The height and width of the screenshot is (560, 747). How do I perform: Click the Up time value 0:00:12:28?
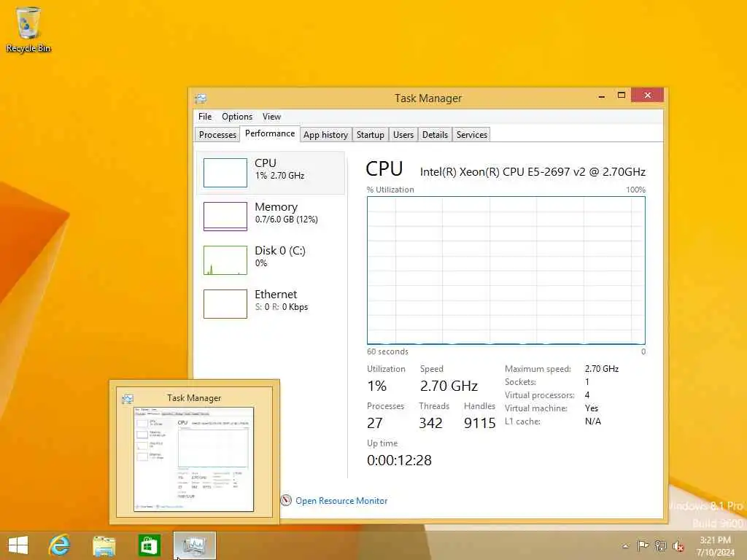[x=399, y=461]
